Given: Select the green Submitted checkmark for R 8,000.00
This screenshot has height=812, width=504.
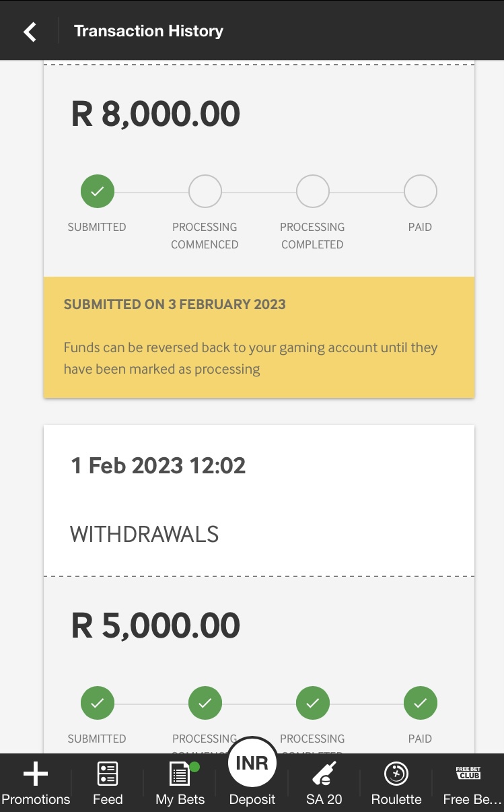Looking at the screenshot, I should (98, 192).
